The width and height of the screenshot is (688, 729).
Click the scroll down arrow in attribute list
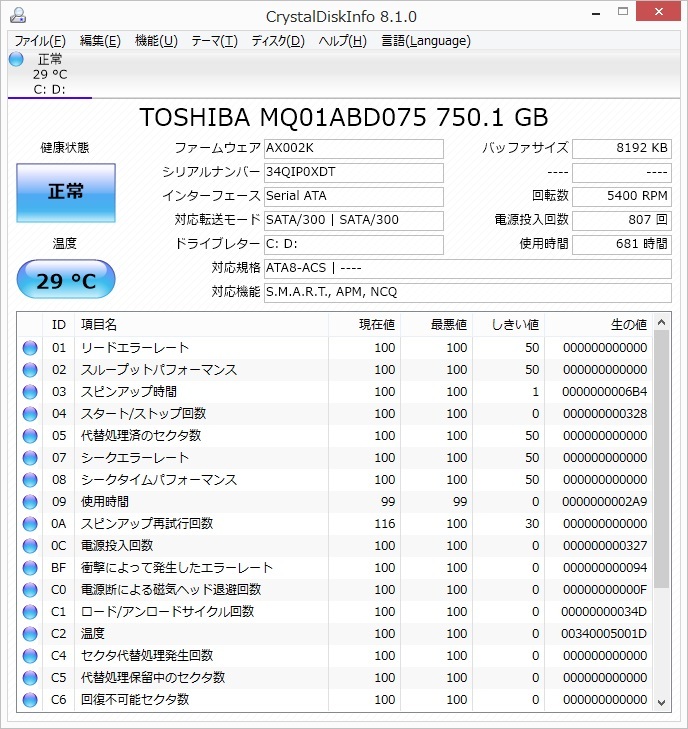[662, 702]
